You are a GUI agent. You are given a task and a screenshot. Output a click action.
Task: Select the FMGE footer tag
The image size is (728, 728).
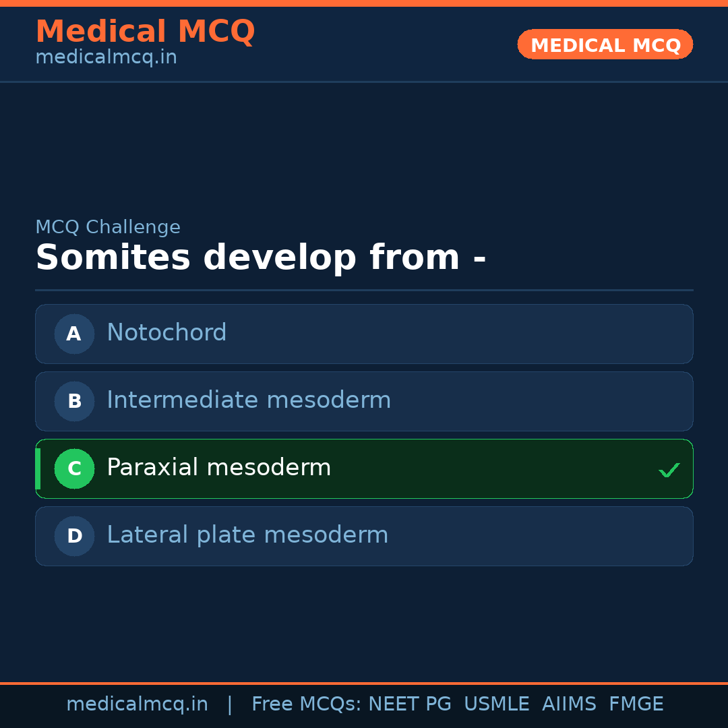(x=636, y=704)
